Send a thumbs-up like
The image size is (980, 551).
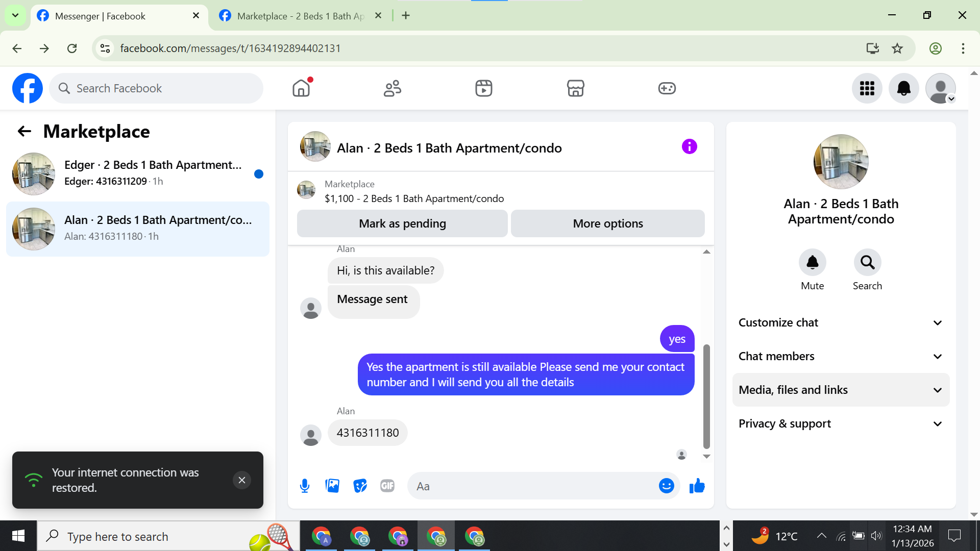(x=697, y=486)
